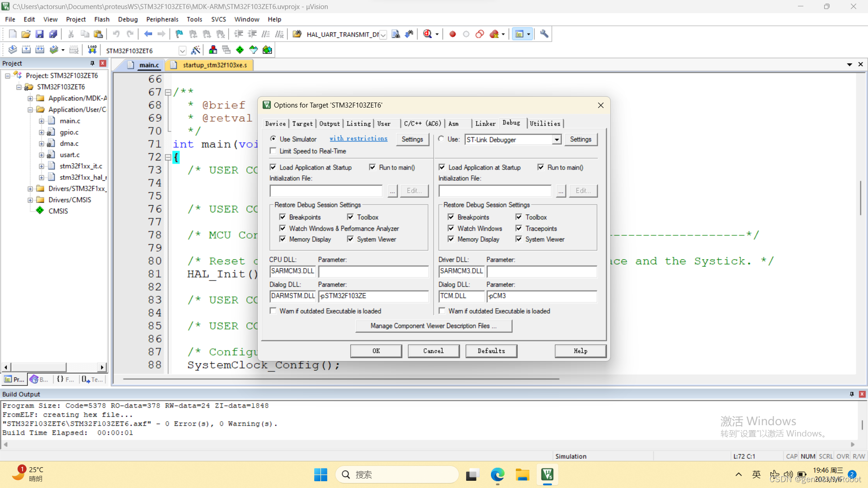Viewport: 868px width, 488px height.
Task: Switch to the C/C++ (AC6) tab
Action: (x=422, y=123)
